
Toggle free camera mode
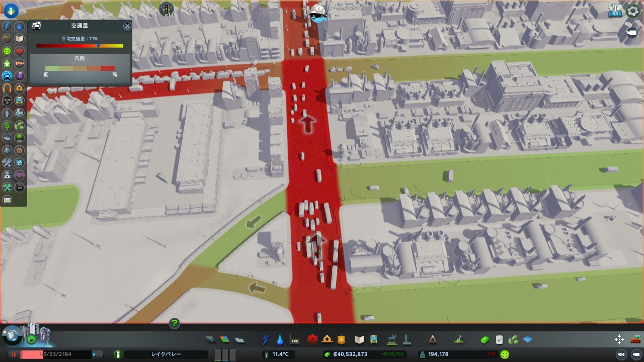pos(632,33)
